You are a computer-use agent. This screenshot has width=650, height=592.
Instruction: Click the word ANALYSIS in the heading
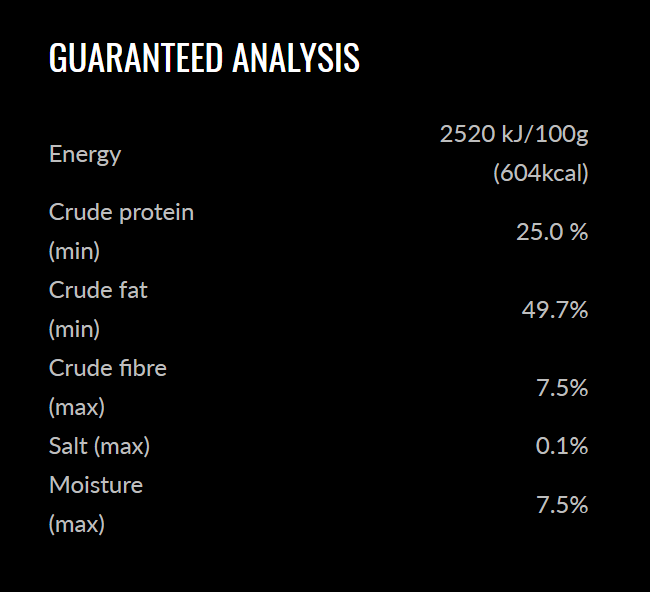pyautogui.click(x=295, y=58)
